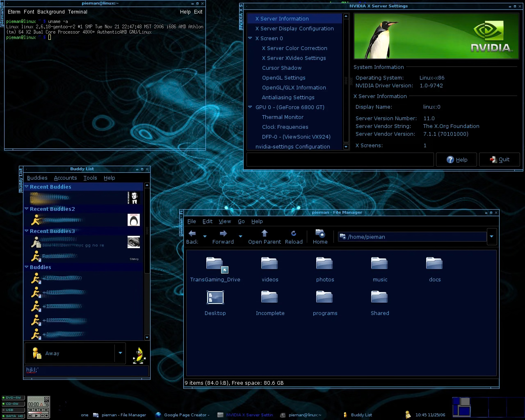The image size is (525, 420).
Task: Collapse the X Screen 0 tree node
Action: [x=250, y=38]
